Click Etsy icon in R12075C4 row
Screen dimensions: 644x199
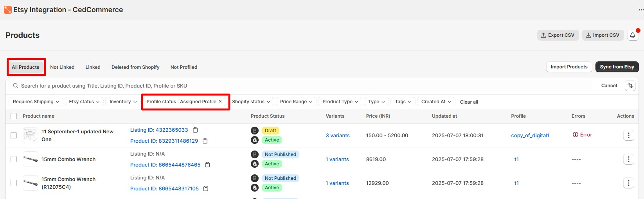(255, 178)
